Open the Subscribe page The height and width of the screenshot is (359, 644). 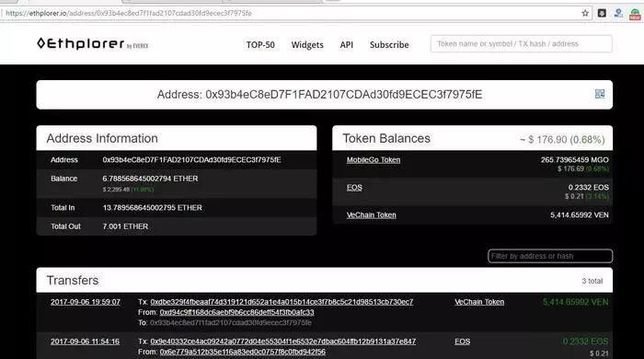tap(389, 45)
